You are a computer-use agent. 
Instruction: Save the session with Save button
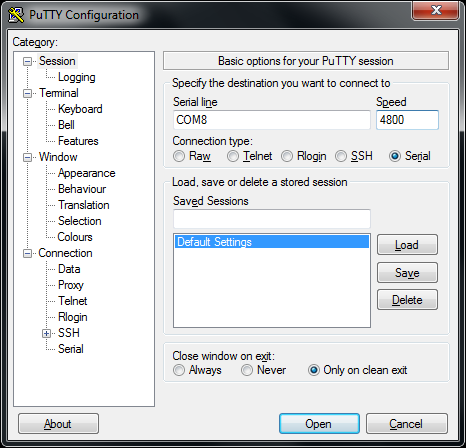407,273
